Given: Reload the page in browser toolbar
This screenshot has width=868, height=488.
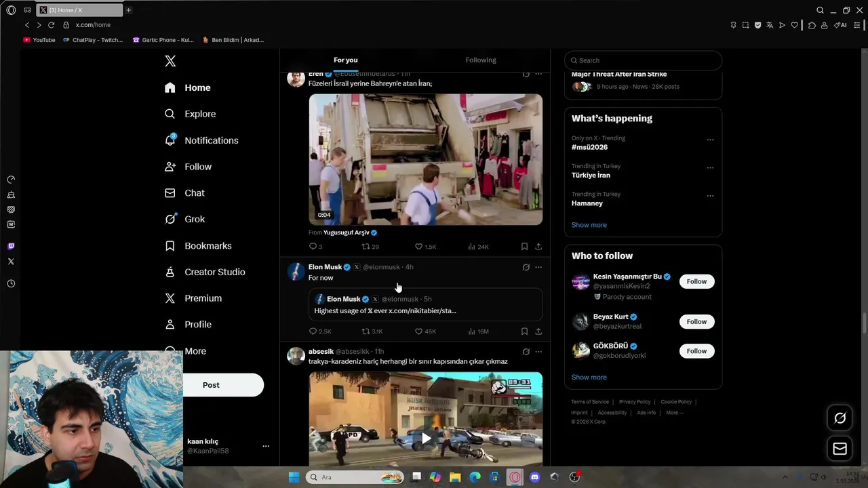Looking at the screenshot, I should 51,25.
